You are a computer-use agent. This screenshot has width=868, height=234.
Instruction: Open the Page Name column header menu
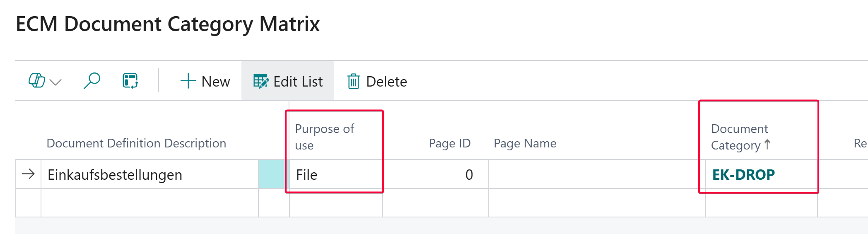pos(525,143)
